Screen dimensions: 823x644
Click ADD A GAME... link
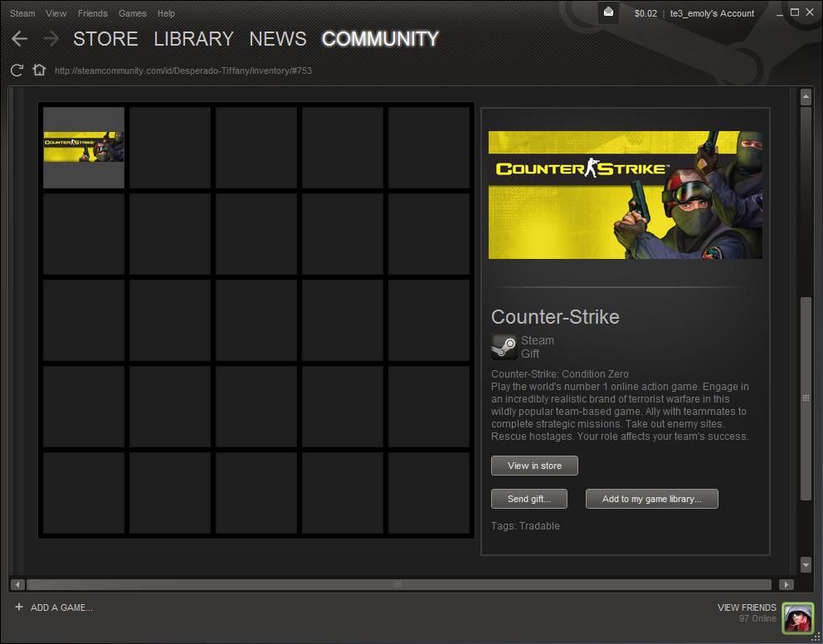coord(61,607)
